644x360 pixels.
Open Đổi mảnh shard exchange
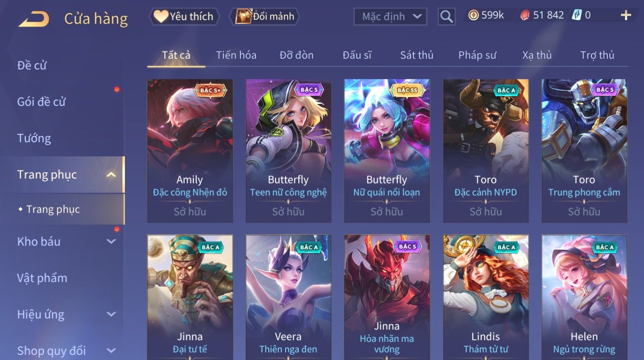click(x=265, y=17)
